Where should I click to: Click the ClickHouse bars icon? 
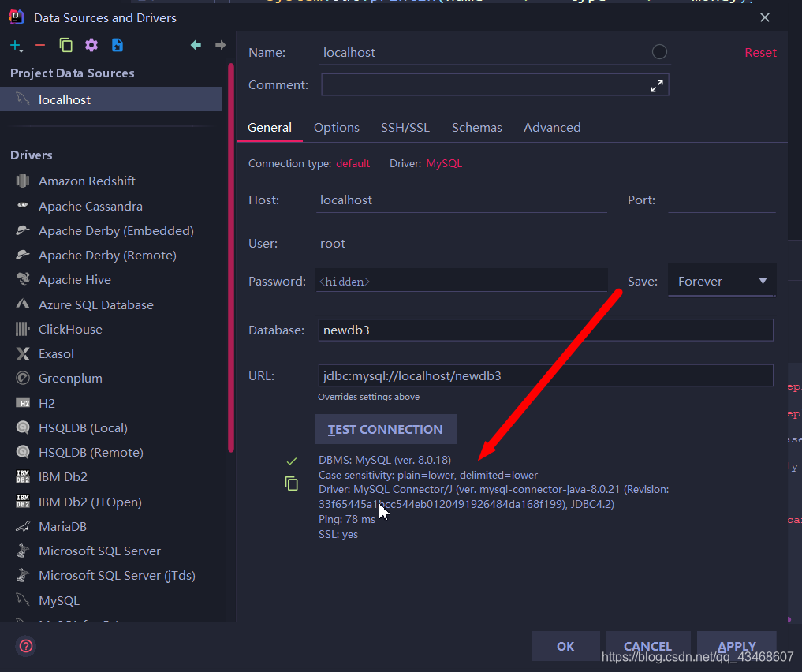coord(23,329)
